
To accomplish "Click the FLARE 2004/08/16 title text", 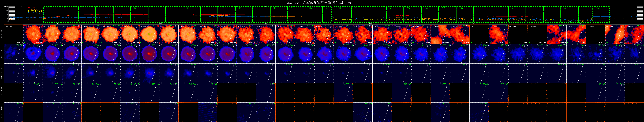I will click(x=322, y=2).
